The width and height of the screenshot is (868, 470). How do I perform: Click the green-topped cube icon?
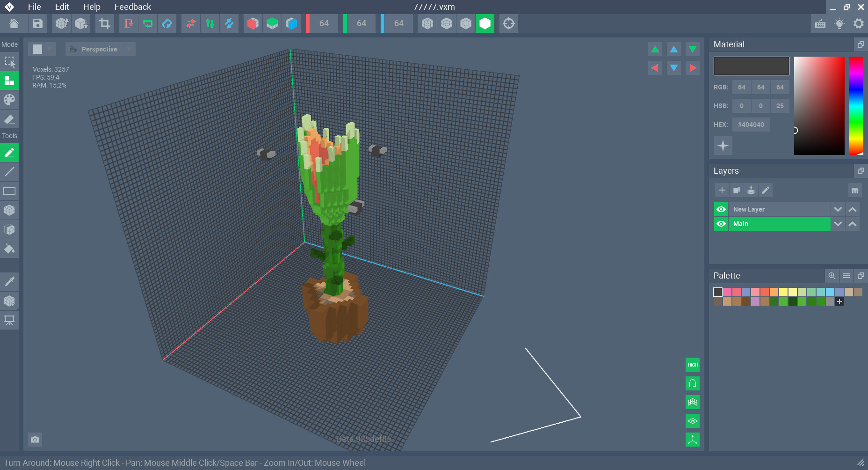(x=272, y=23)
